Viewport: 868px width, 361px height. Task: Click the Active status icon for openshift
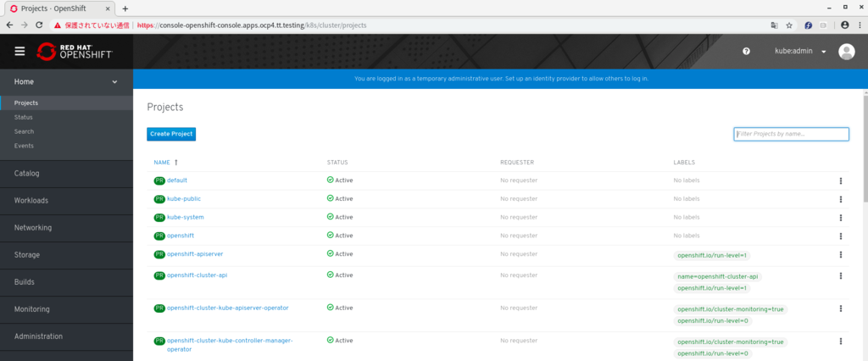pos(330,235)
